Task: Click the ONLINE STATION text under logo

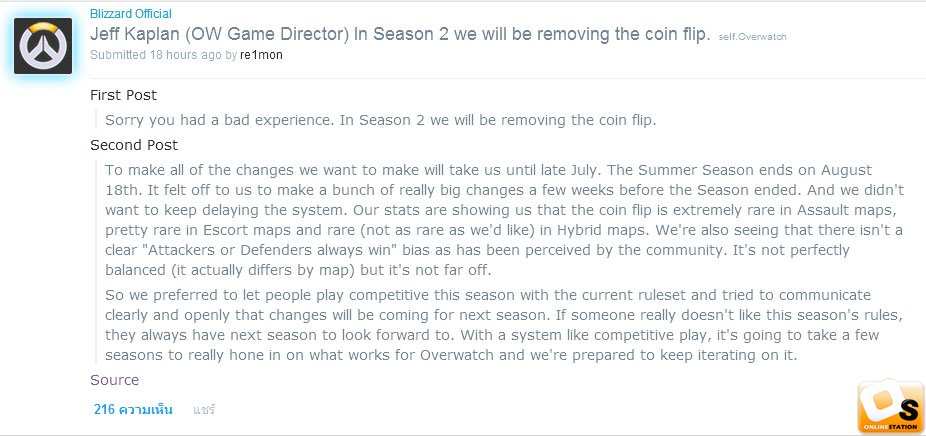Action: pyautogui.click(x=891, y=427)
